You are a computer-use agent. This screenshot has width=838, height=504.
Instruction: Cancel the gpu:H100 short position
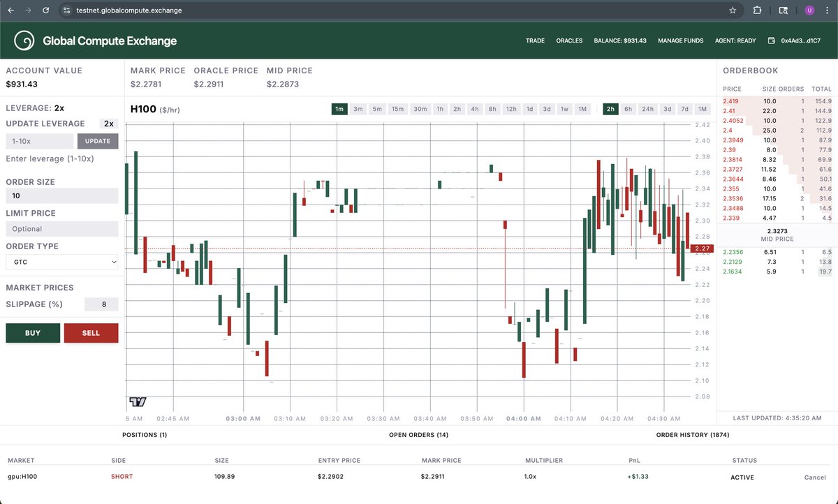click(x=815, y=477)
